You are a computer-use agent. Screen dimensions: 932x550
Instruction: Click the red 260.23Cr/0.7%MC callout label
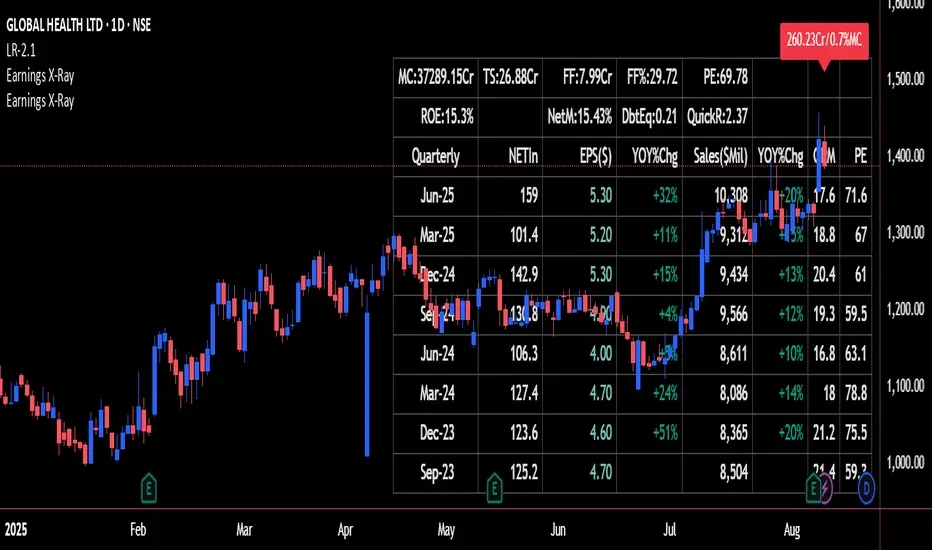[x=824, y=41]
